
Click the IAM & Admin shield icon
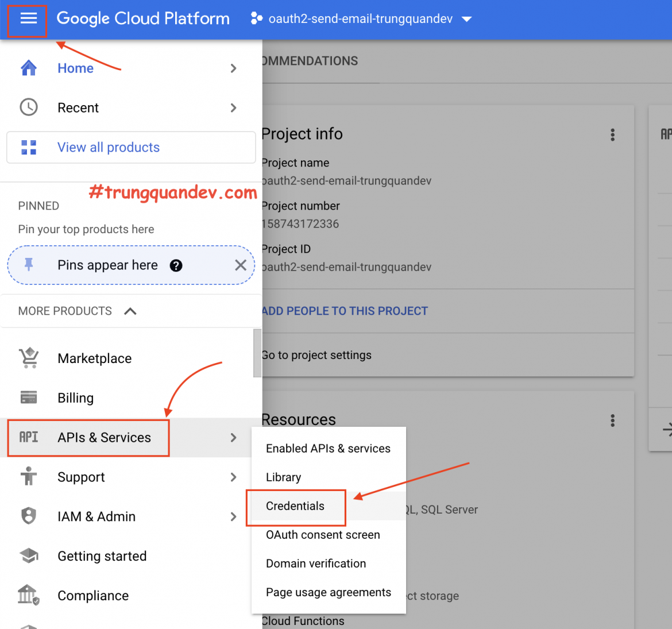[29, 516]
